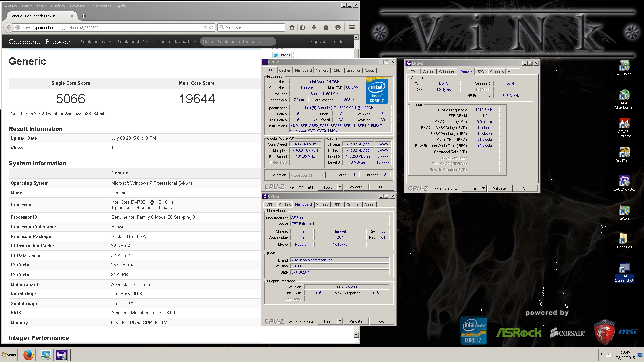Click the Tweet button
The image size is (644, 362).
282,55
